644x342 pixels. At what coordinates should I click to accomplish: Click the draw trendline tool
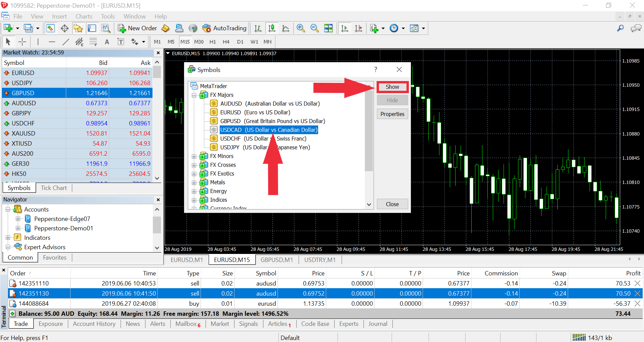tap(66, 42)
